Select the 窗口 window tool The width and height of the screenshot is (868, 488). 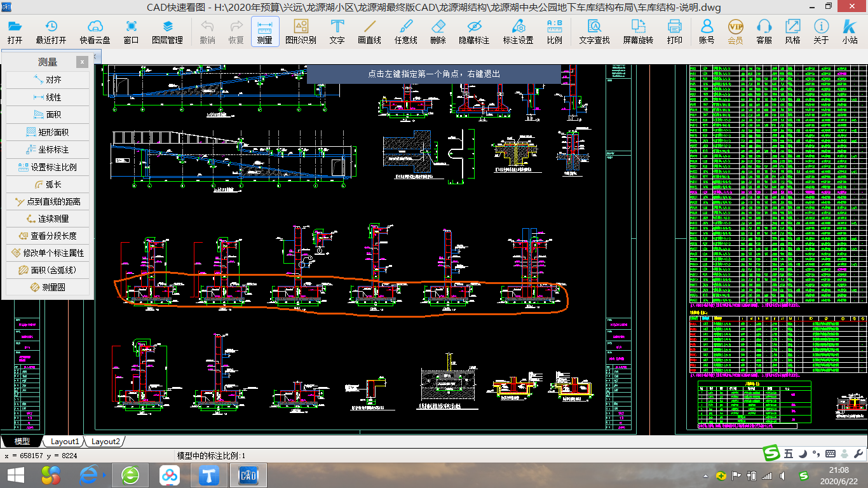click(132, 32)
